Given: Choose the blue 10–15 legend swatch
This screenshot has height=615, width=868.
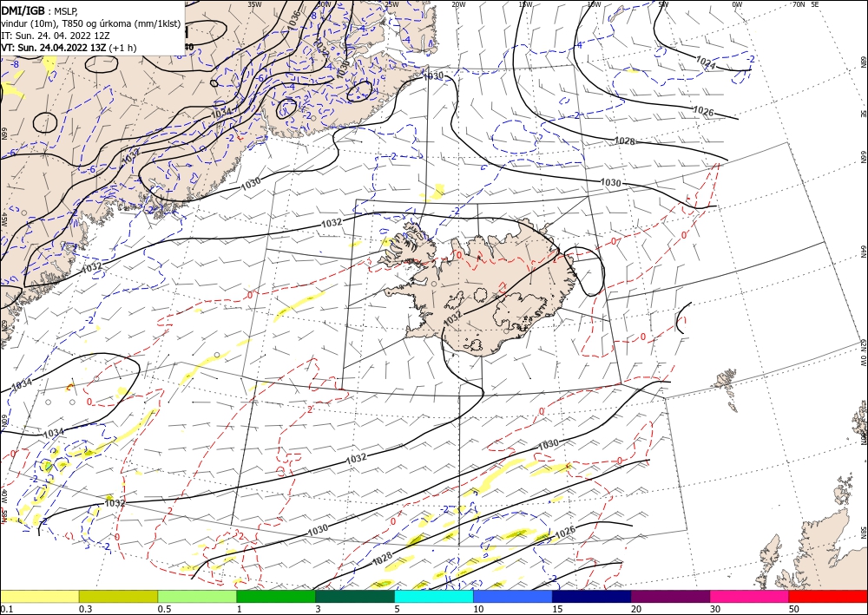Looking at the screenshot, I should point(513,596).
